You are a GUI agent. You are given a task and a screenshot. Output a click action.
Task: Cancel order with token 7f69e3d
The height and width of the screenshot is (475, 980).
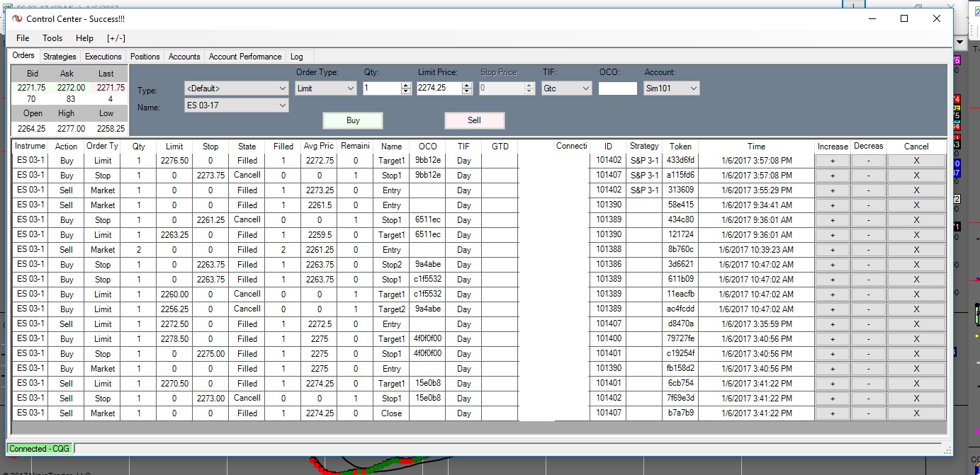pos(916,399)
